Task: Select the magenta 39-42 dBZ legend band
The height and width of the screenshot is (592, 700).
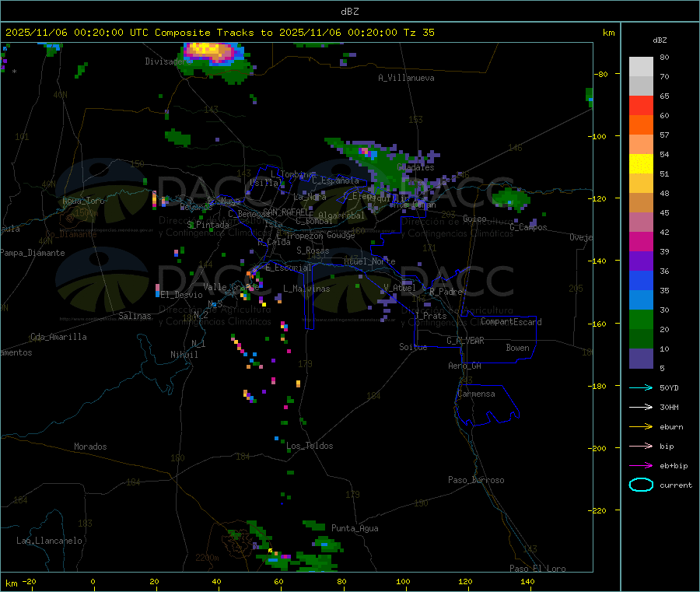Action: (641, 241)
